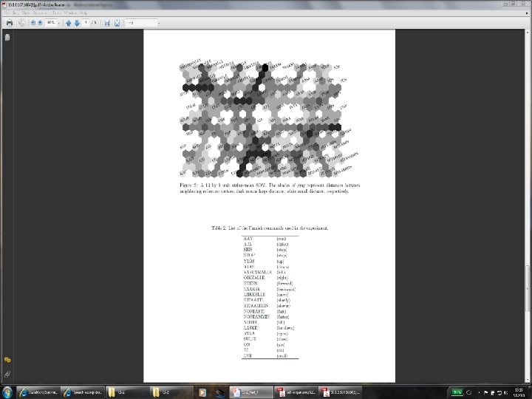Select the fit one full page icon
The height and width of the screenshot is (399, 532).
coord(117,23)
